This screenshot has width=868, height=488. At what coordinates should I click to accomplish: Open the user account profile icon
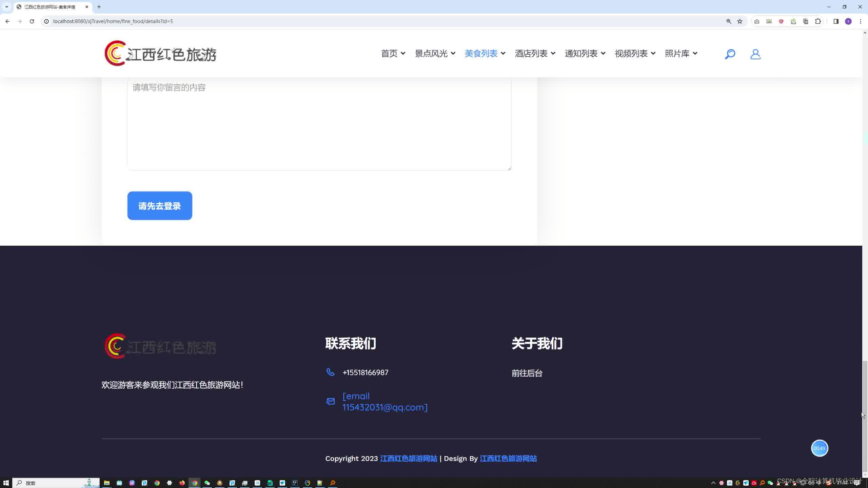pos(755,54)
